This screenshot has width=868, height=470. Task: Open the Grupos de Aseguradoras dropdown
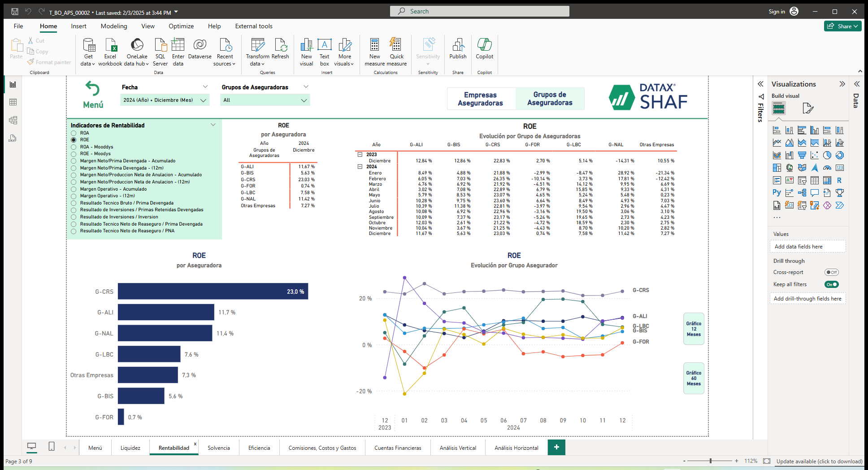(304, 100)
